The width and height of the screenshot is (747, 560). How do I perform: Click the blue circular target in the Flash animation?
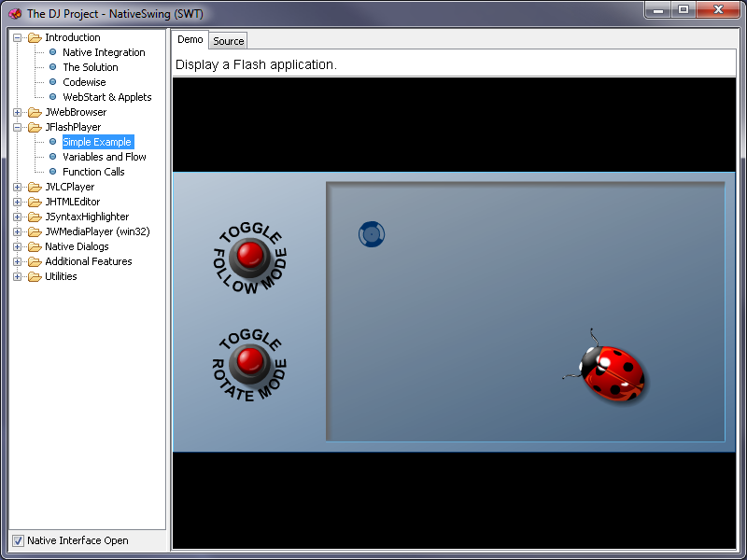pyautogui.click(x=371, y=234)
